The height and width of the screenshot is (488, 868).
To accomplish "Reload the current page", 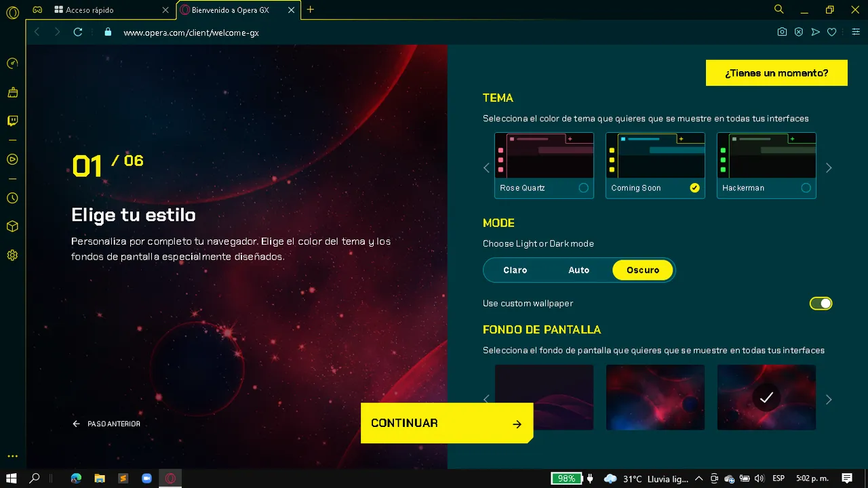I will coord(78,32).
